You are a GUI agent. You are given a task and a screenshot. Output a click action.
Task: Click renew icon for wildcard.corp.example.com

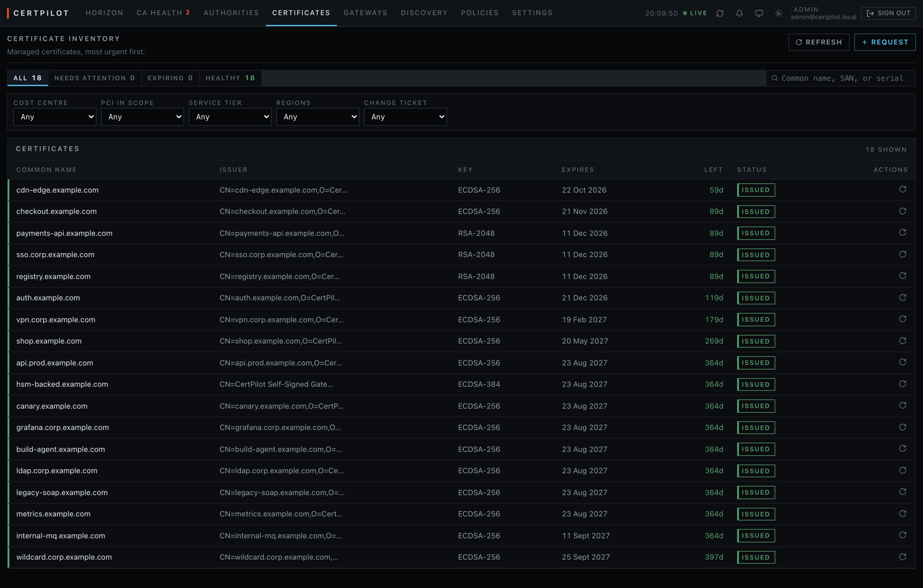tap(903, 557)
